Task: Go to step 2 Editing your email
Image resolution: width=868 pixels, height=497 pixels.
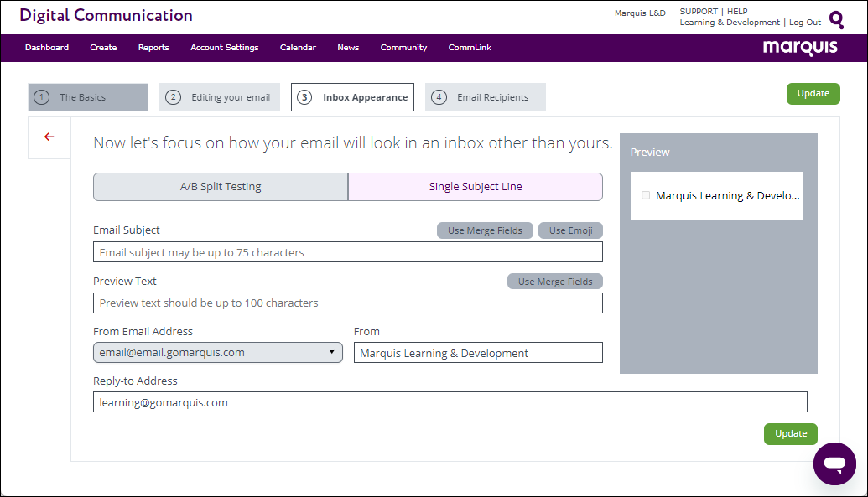Action: (x=220, y=97)
